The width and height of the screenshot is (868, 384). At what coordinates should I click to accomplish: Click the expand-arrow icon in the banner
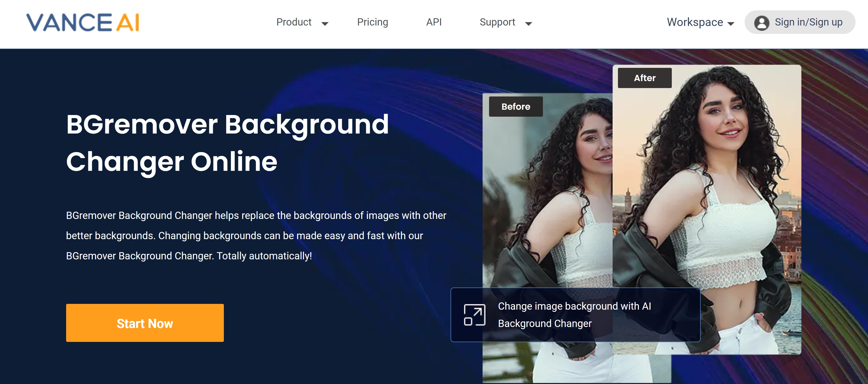474,314
